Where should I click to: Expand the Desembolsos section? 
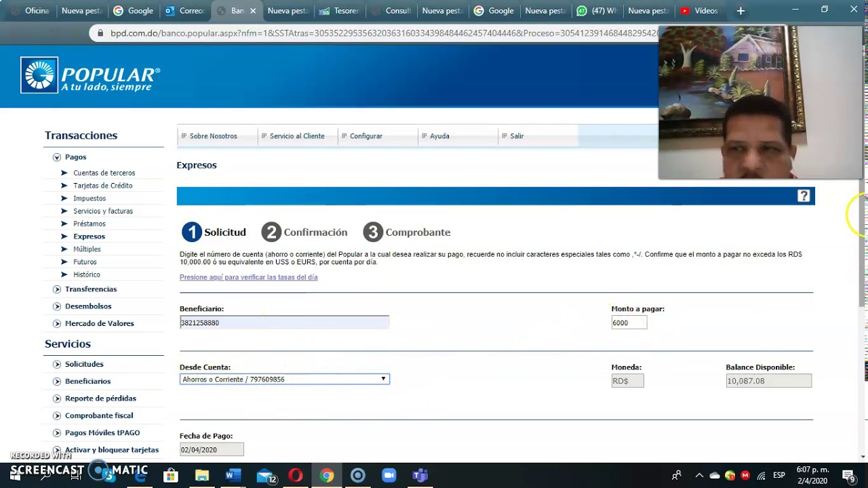click(x=57, y=306)
